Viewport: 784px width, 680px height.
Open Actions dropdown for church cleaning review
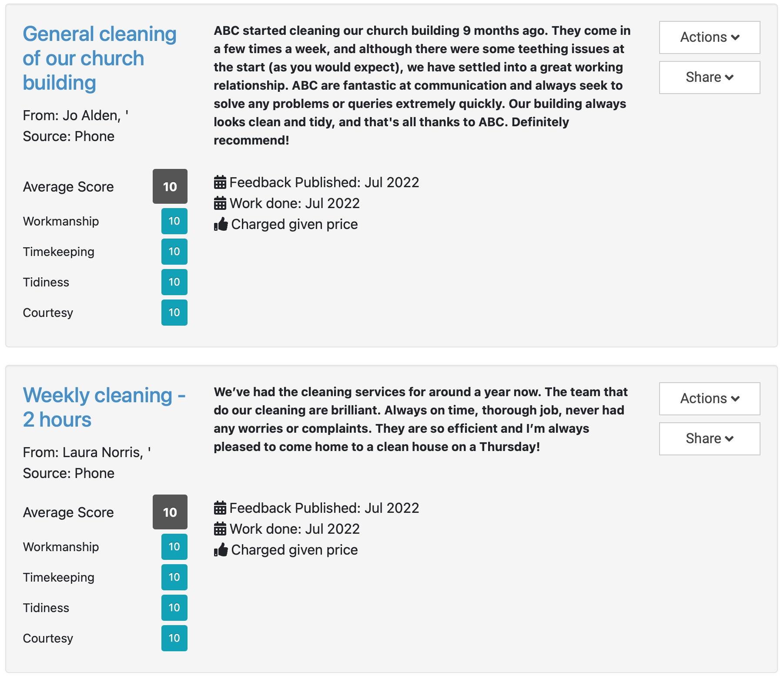(x=709, y=37)
